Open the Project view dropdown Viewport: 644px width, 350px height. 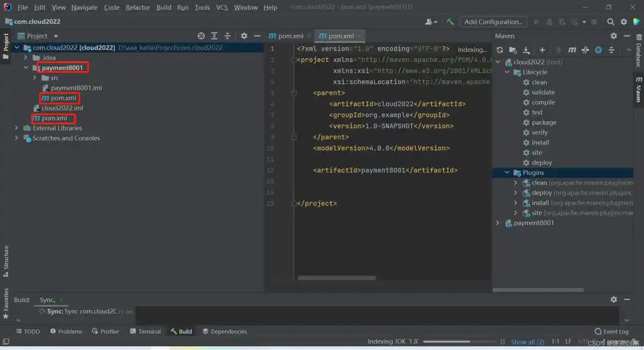[55, 36]
